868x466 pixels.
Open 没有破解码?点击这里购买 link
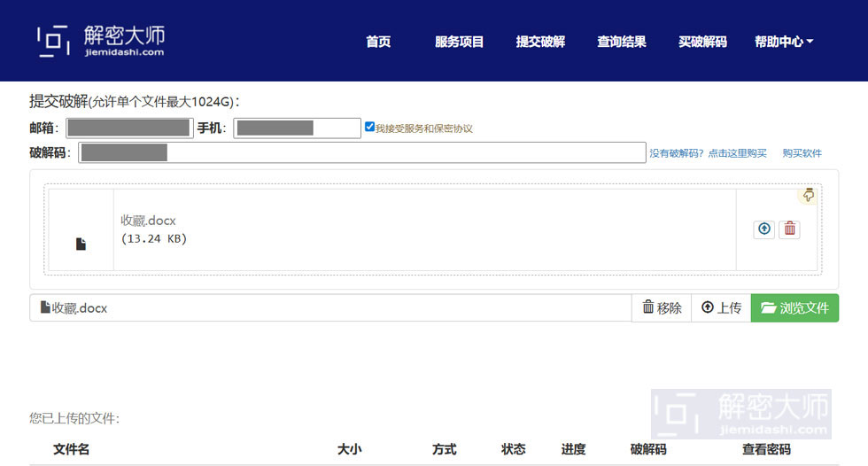coord(708,153)
